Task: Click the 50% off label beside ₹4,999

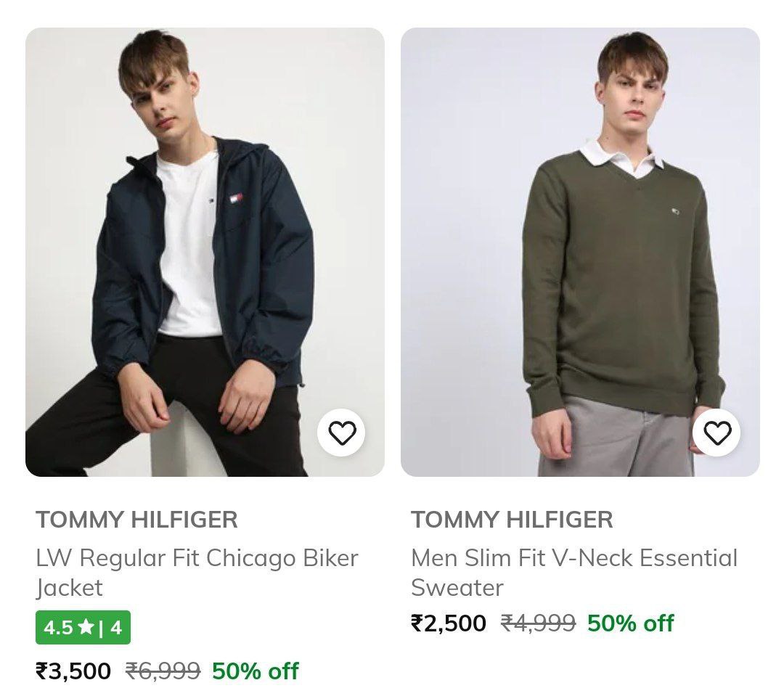Action: coord(630,623)
